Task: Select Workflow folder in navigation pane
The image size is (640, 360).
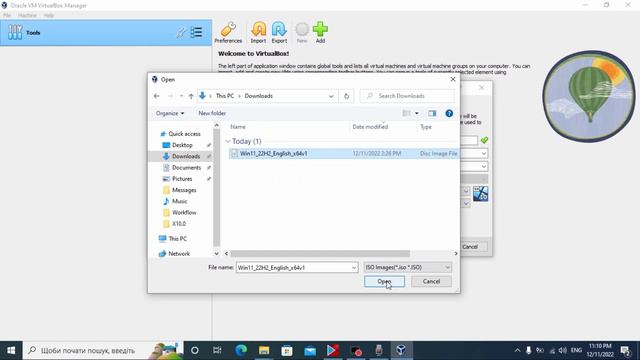Action: pos(184,213)
